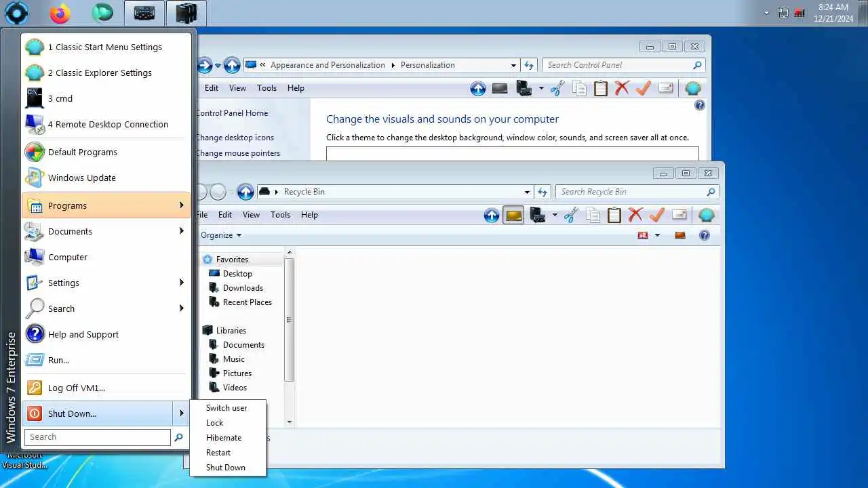
Task: Open Recycle Bin address bar dropdown
Action: pos(527,192)
